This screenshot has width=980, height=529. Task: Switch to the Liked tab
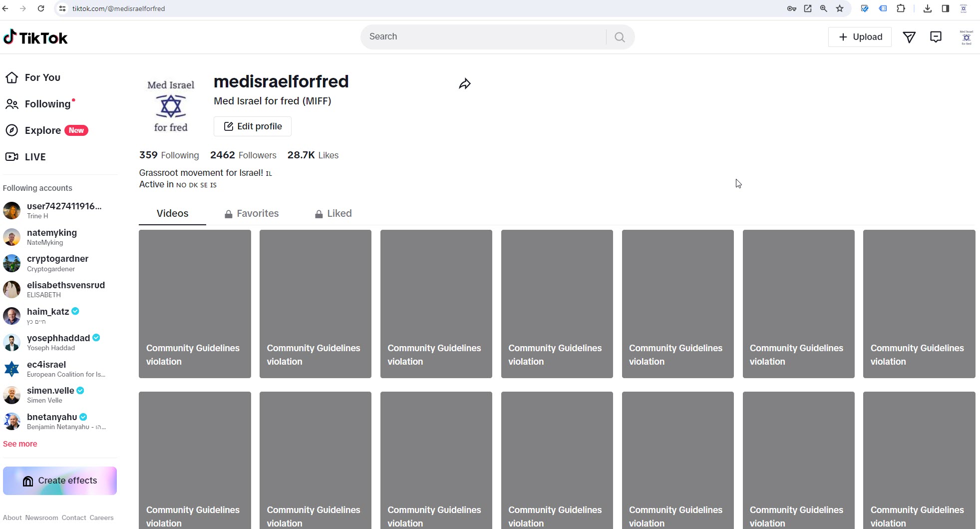coord(333,214)
